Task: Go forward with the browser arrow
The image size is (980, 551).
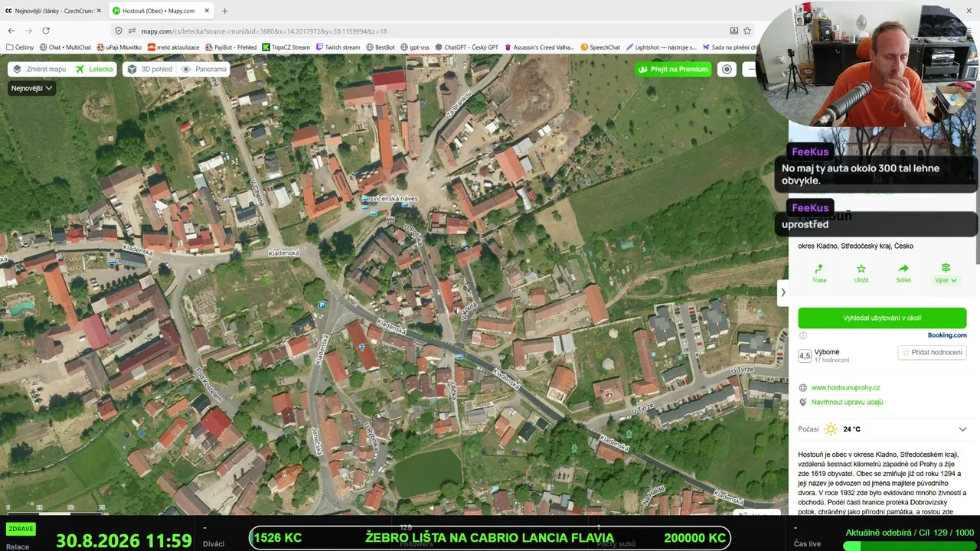Action: coord(28,31)
